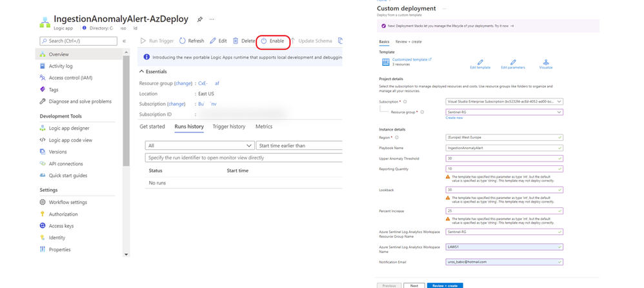Click change next to Subscription

pyautogui.click(x=177, y=105)
